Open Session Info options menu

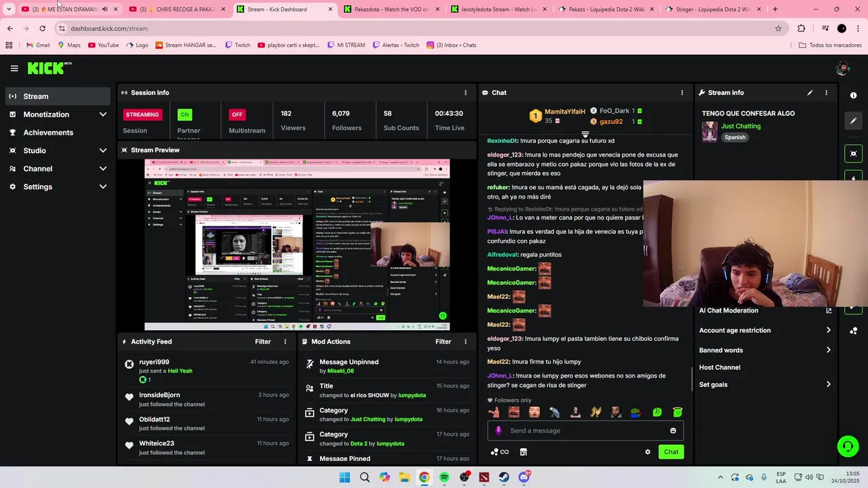point(465,93)
